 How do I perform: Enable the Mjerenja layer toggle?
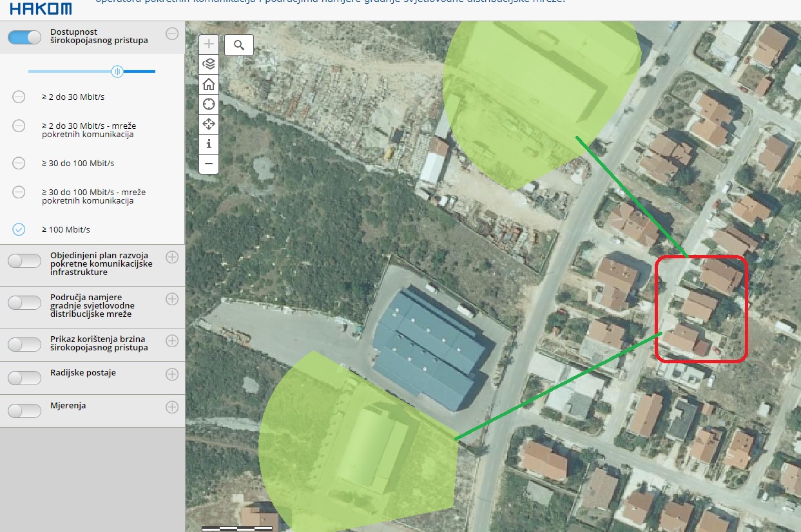[x=24, y=410]
